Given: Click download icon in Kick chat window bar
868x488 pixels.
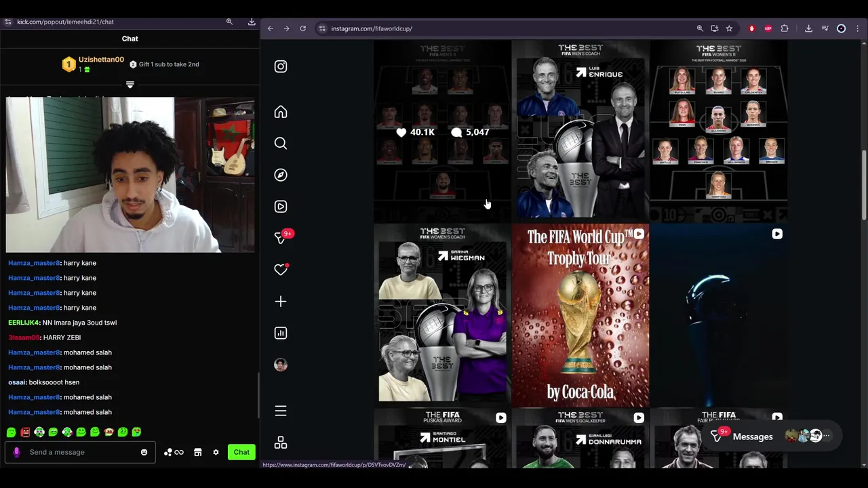Looking at the screenshot, I should coord(252,22).
